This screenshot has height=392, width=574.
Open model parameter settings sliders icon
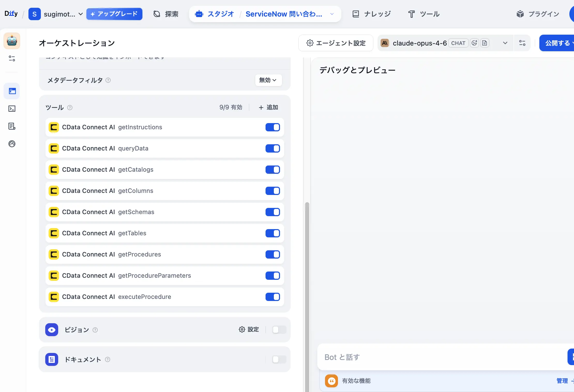pyautogui.click(x=522, y=43)
